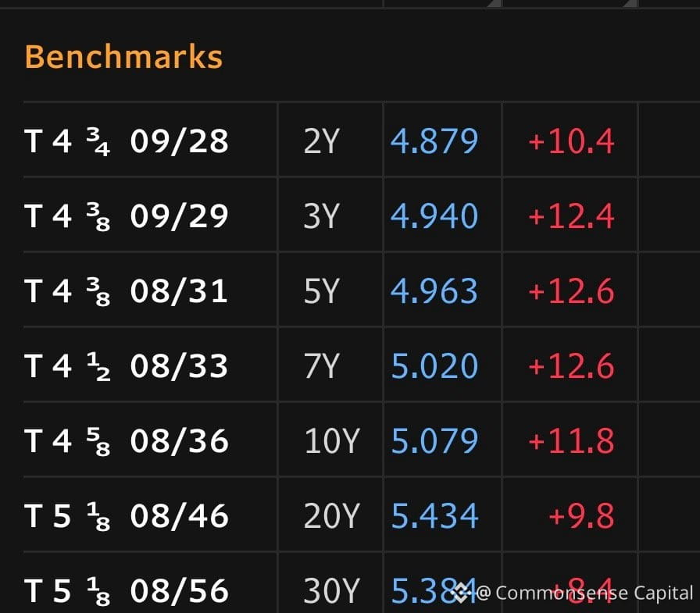Select the T 4 3/8 09/29 security
Viewport: 700px width, 613px height.
pos(127,216)
